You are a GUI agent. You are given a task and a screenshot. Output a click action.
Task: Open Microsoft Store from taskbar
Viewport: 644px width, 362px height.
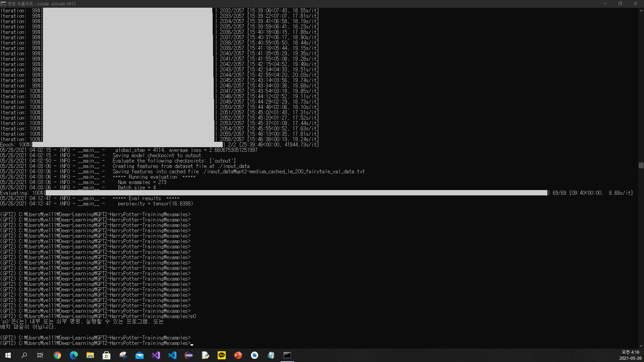tap(107, 355)
